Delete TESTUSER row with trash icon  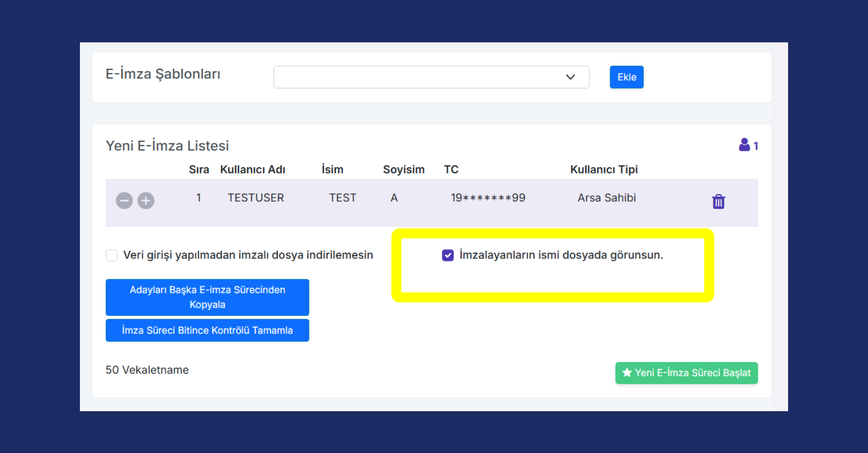[718, 202]
